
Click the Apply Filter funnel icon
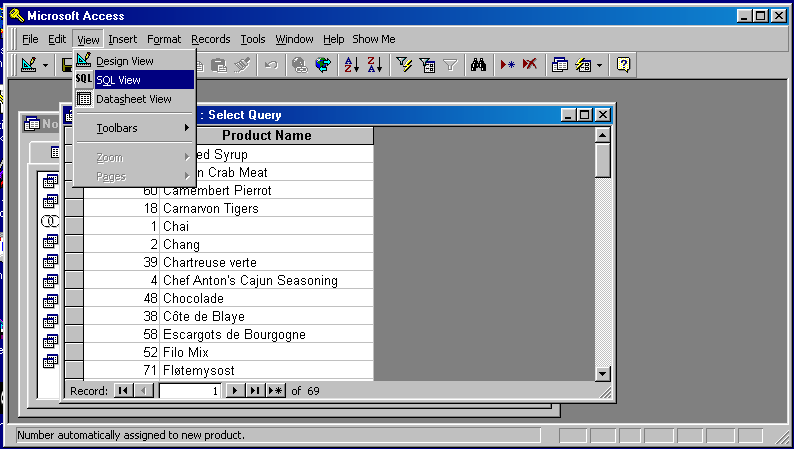click(x=450, y=65)
